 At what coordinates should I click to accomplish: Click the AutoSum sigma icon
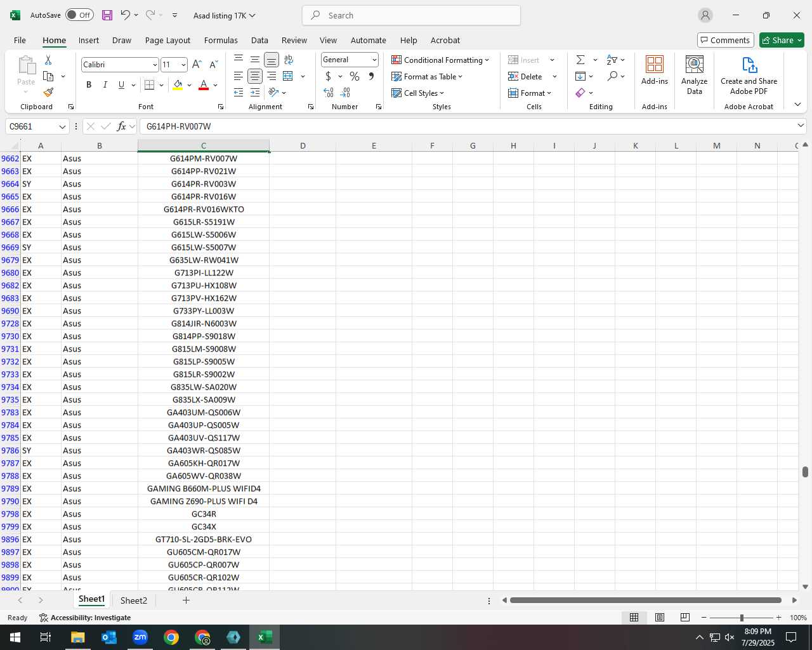coord(580,60)
